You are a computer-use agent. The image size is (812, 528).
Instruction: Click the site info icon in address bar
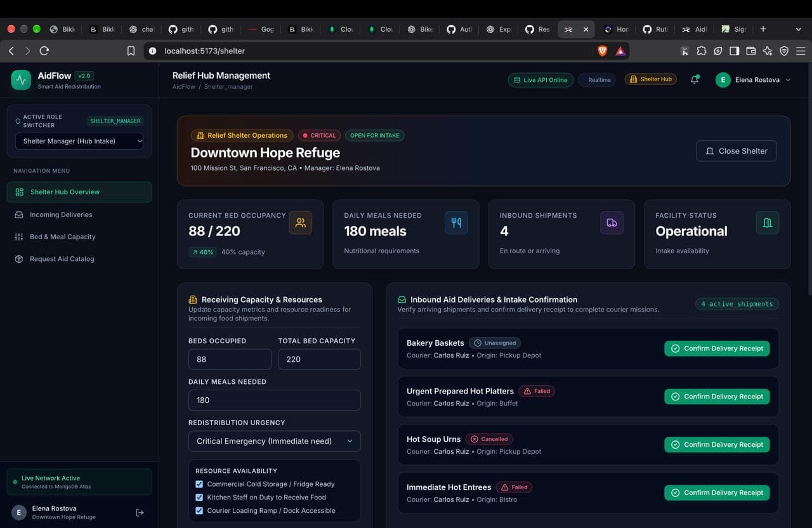point(152,51)
